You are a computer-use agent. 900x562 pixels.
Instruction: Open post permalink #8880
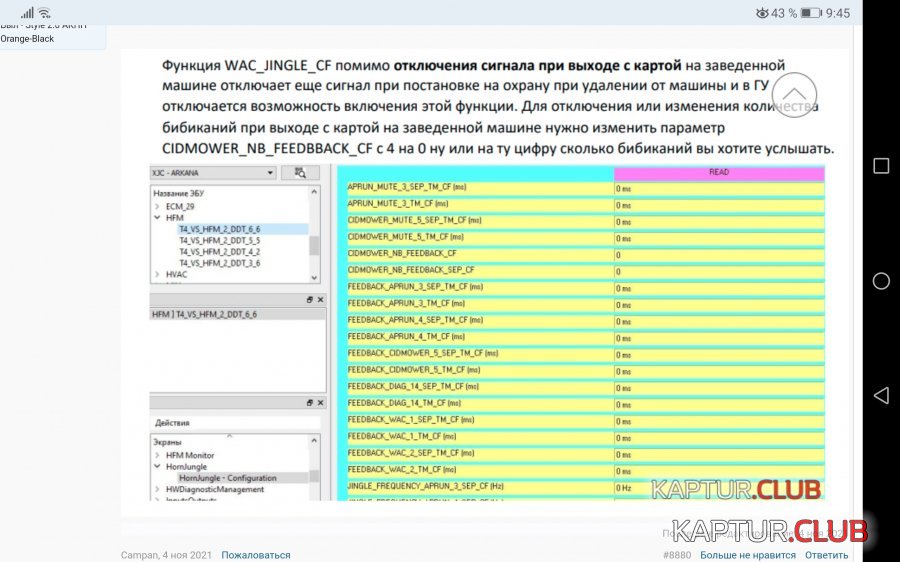coord(677,555)
